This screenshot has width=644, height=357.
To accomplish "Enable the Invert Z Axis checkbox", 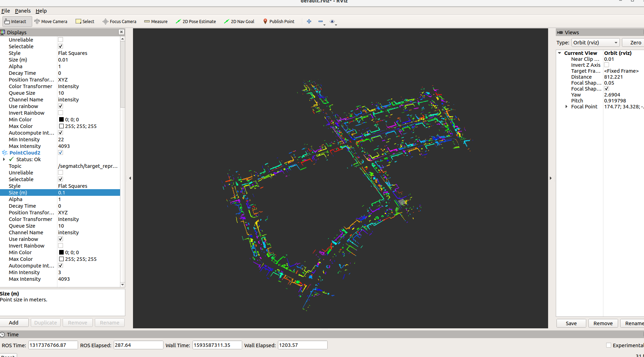I will coord(607,65).
